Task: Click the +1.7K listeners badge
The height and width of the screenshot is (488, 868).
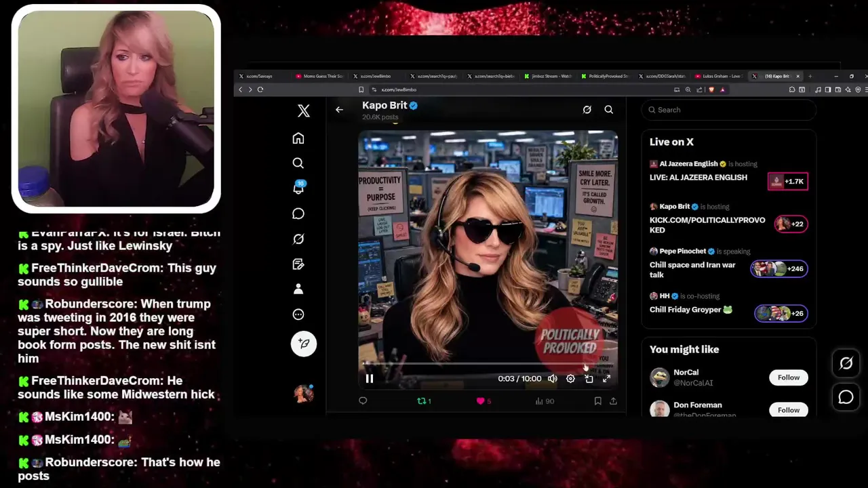Action: pyautogui.click(x=788, y=182)
